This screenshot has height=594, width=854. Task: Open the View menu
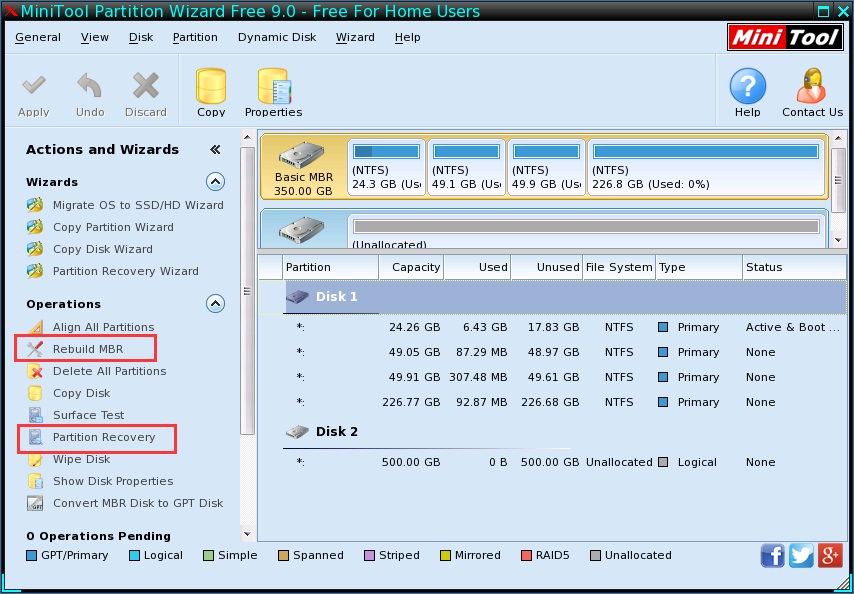pyautogui.click(x=95, y=37)
